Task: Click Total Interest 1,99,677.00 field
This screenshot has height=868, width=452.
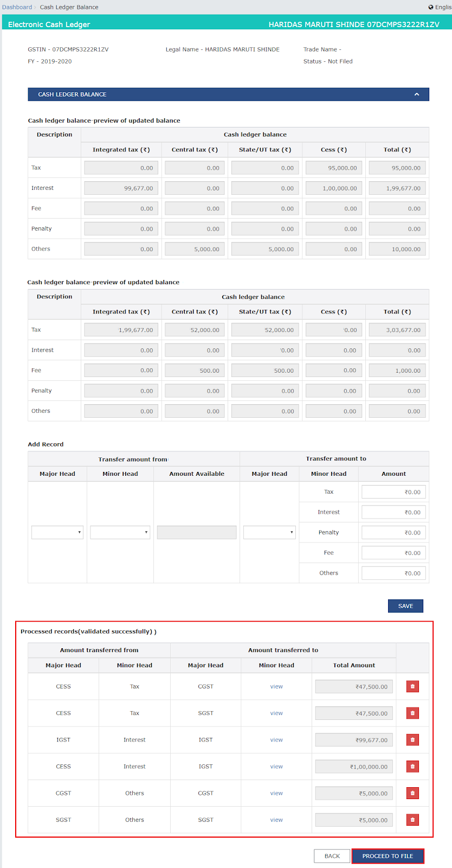Action: 397,188
